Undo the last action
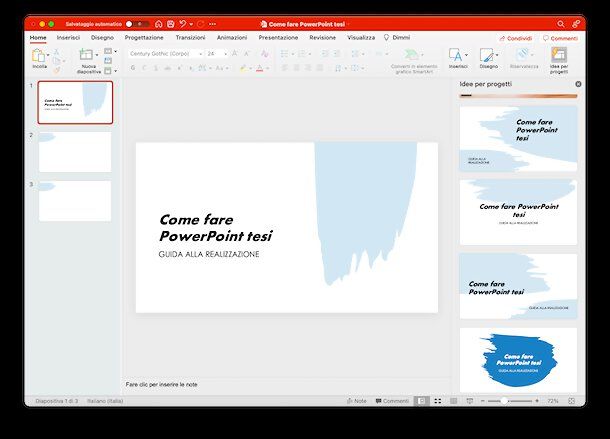The image size is (610, 439). click(183, 24)
